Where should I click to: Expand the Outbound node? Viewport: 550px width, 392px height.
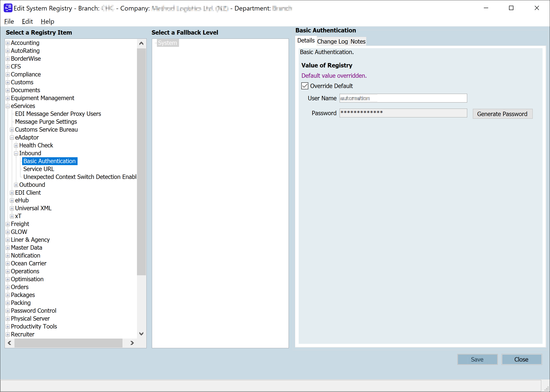16,185
